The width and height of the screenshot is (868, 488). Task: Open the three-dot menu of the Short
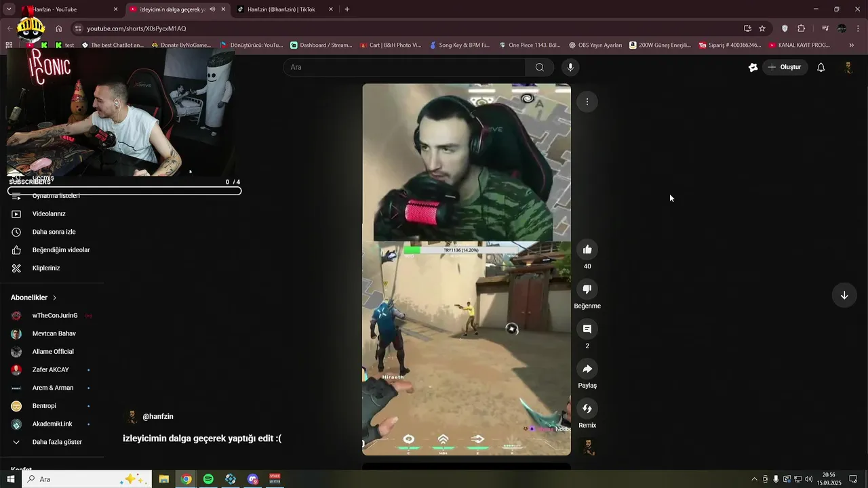point(587,102)
